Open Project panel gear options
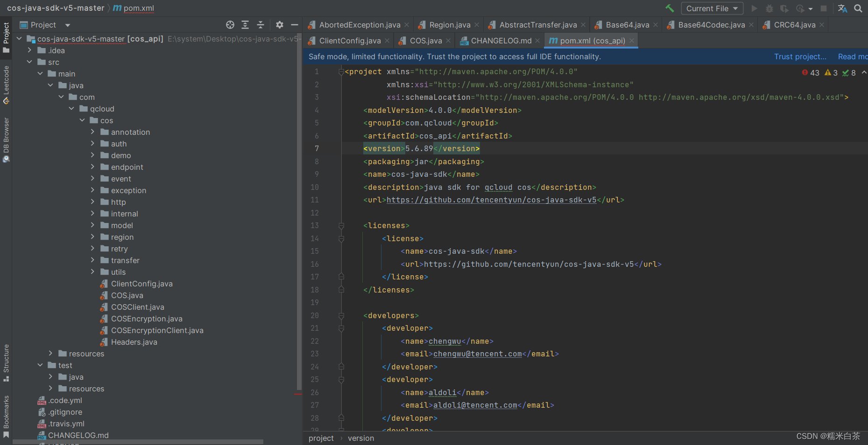The image size is (868, 445). tap(279, 25)
